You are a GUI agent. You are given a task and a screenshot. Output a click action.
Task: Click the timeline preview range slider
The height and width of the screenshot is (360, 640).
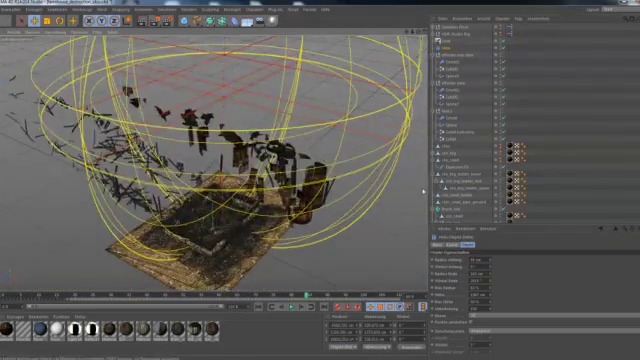coord(124,306)
